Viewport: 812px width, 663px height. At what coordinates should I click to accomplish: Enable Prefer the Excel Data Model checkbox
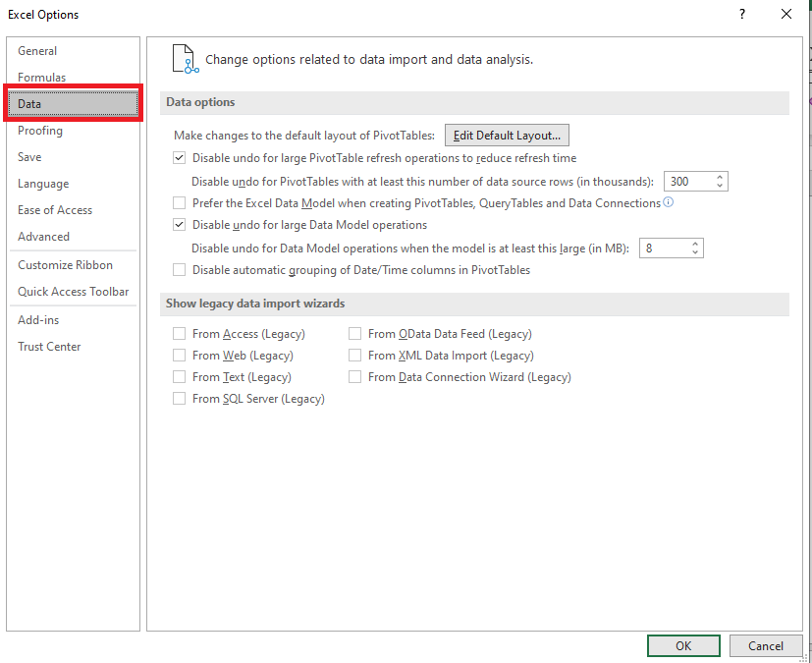coord(179,203)
